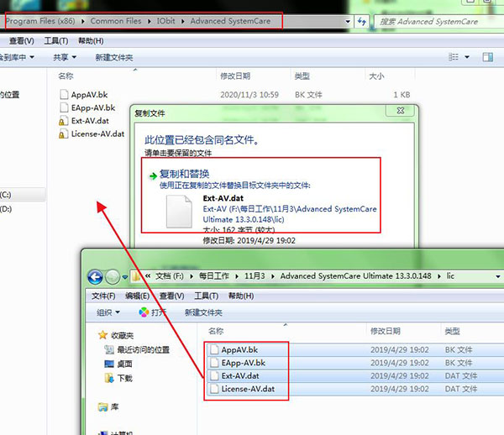The image size is (504, 435).
Task: Choose 复制和替换 option in copy dialog
Action: pos(184,174)
